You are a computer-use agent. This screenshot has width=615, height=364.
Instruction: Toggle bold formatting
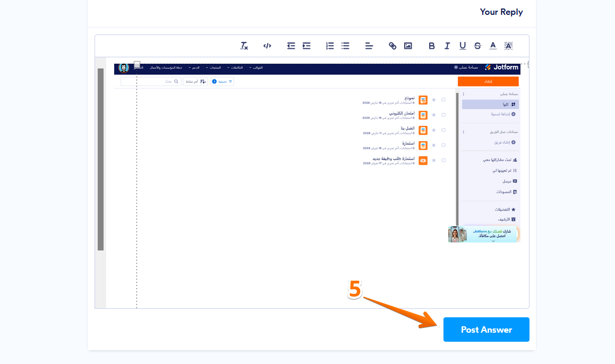coord(432,46)
